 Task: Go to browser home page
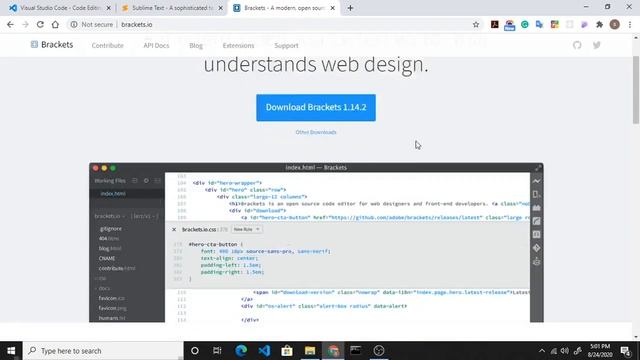(x=55, y=24)
